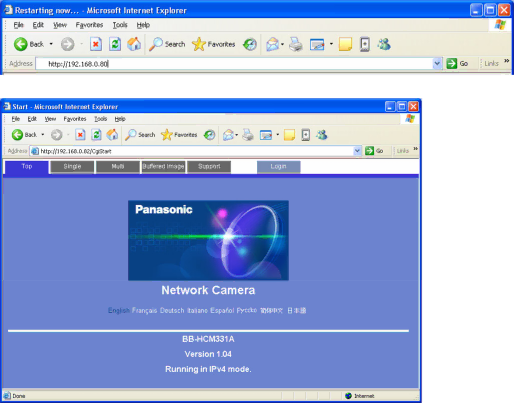The height and width of the screenshot is (403, 514).
Task: Open Edit menu in Restarting now window
Action: coord(38,25)
